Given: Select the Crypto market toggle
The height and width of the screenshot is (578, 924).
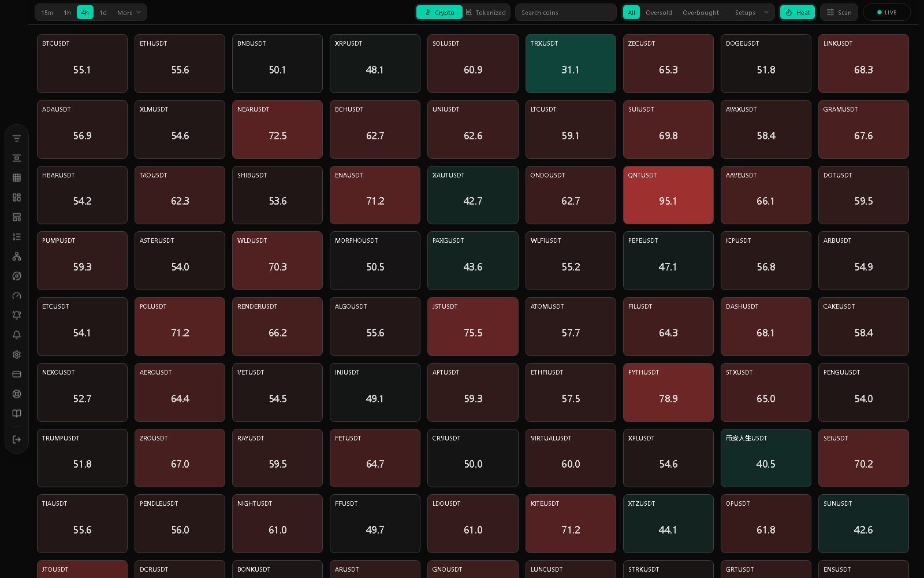Looking at the screenshot, I should coord(439,12).
